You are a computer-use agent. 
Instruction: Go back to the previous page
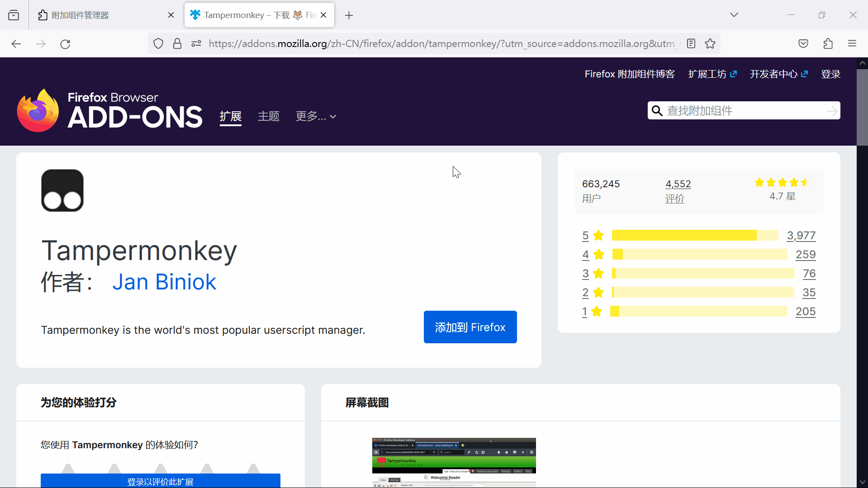point(16,43)
